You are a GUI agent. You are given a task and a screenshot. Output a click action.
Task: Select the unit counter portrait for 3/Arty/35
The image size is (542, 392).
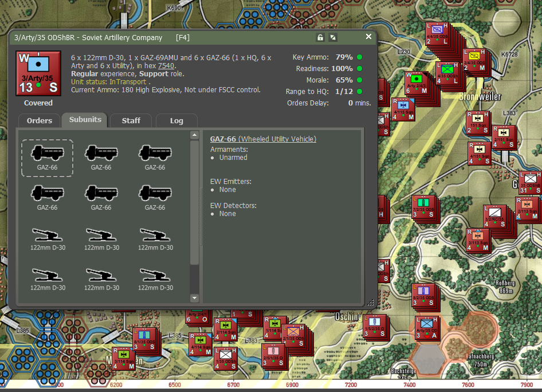coord(38,73)
